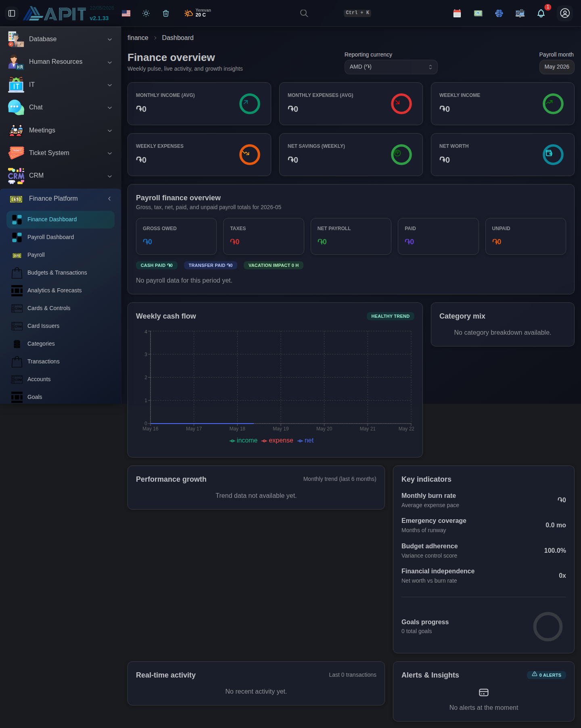Screen dimensions: 581x728
Task: Click the Database sidebar icon
Action: click(x=16, y=39)
